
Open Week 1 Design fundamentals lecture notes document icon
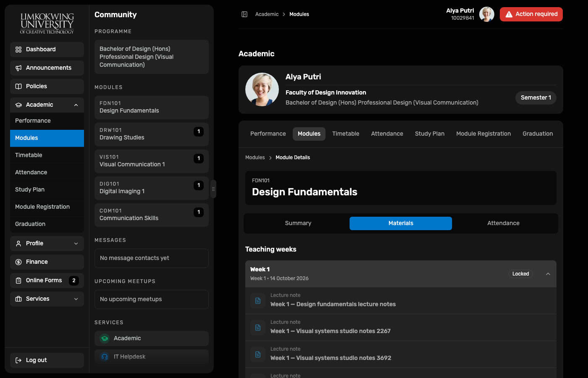258,301
